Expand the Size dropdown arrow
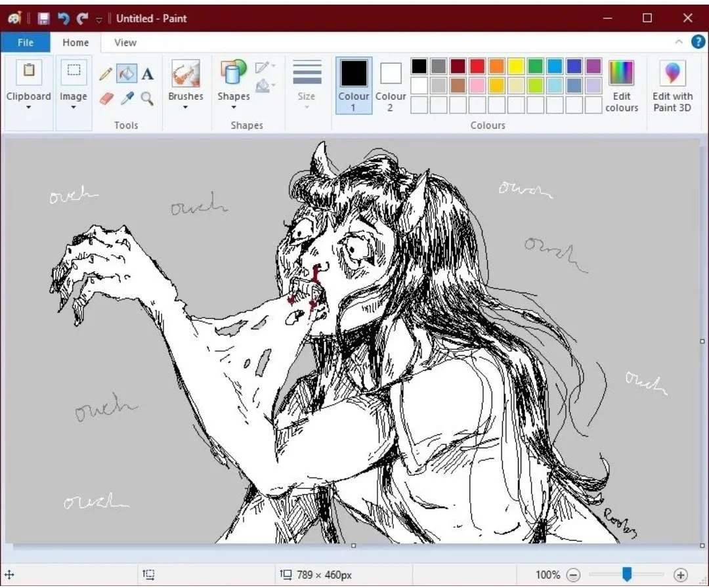The image size is (709, 588). point(307,108)
